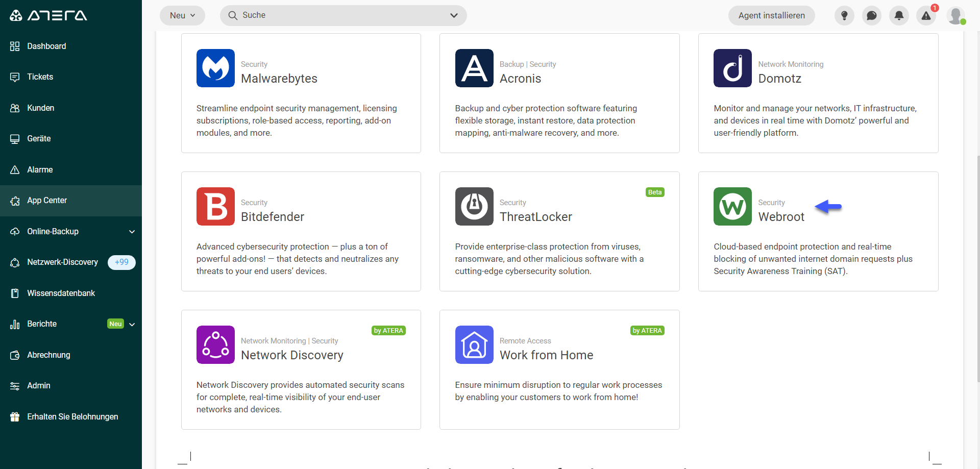Click the Berichte bar chart icon
Viewport: 980px width, 469px height.
pyautogui.click(x=15, y=324)
